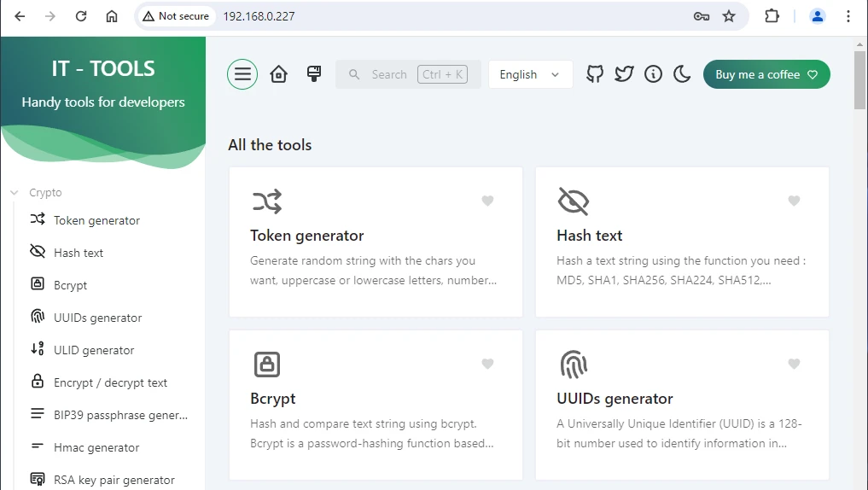This screenshot has width=868, height=490.
Task: Open the GitHub repository icon
Action: pos(595,74)
